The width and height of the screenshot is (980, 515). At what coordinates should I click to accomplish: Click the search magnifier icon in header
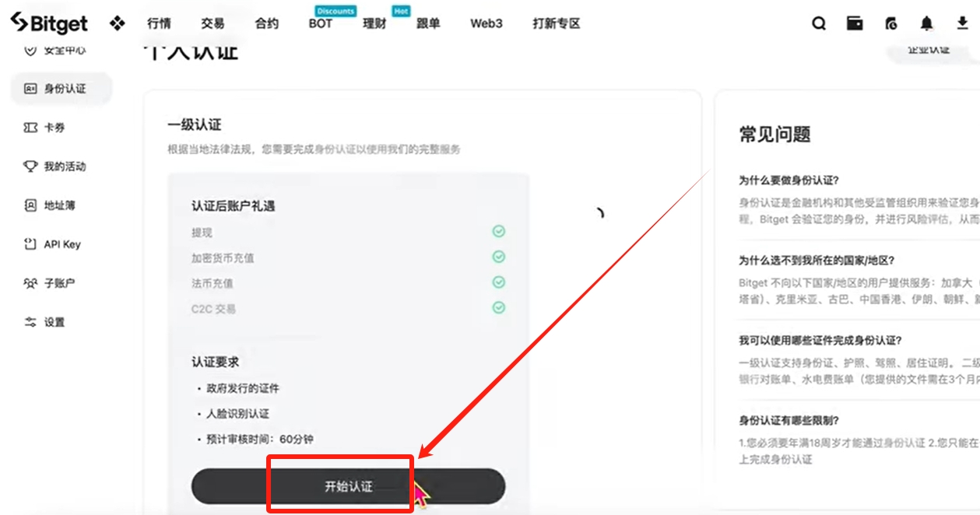(x=819, y=23)
